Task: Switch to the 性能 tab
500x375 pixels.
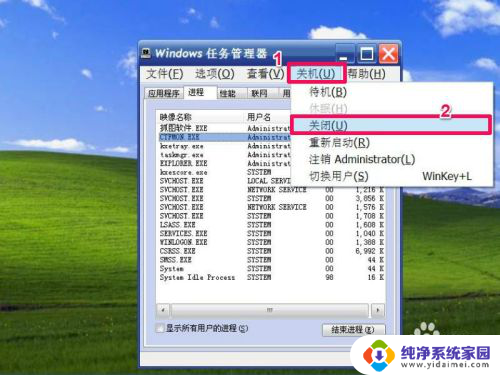Action: tap(232, 94)
